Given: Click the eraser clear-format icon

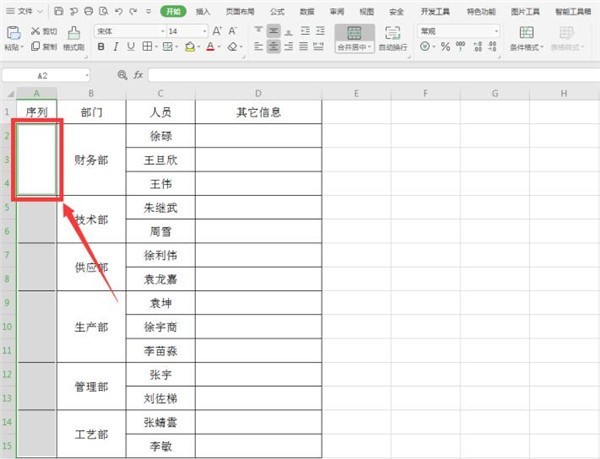Looking at the screenshot, I should click(x=232, y=47).
